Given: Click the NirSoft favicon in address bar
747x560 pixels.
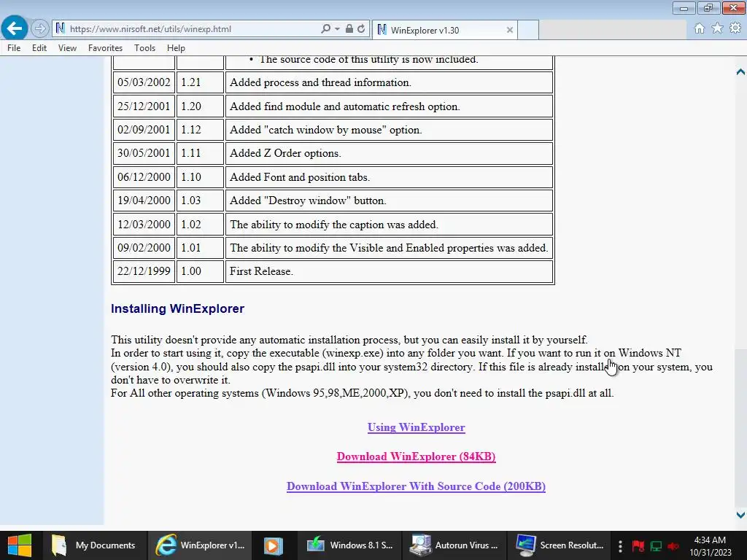Looking at the screenshot, I should (x=60, y=28).
